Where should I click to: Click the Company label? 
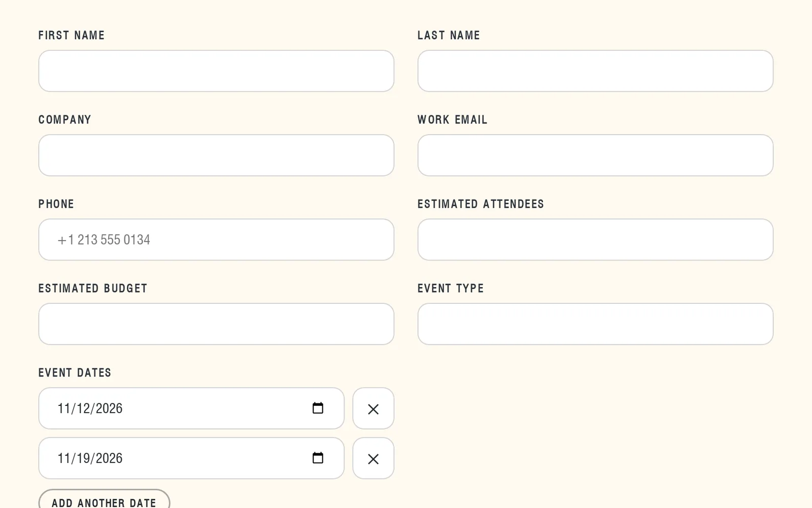pyautogui.click(x=65, y=120)
